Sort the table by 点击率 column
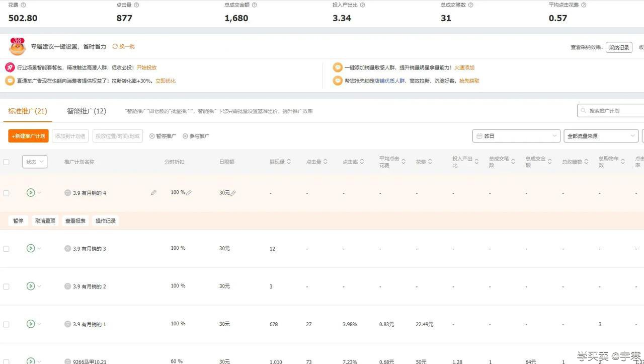Viewport: 644px width, 364px height. 362,162
